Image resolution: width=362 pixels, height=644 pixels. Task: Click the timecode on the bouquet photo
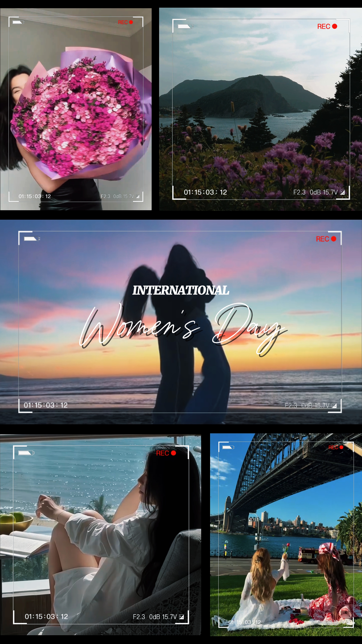pyautogui.click(x=35, y=196)
